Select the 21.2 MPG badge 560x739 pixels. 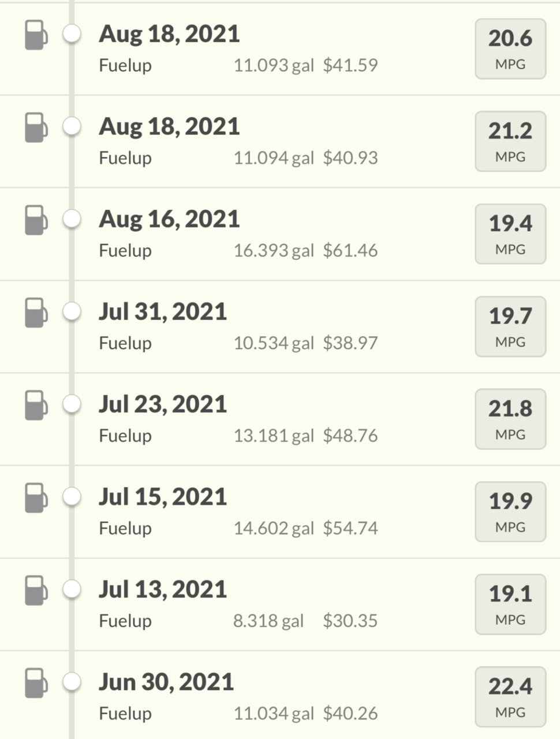tap(510, 142)
